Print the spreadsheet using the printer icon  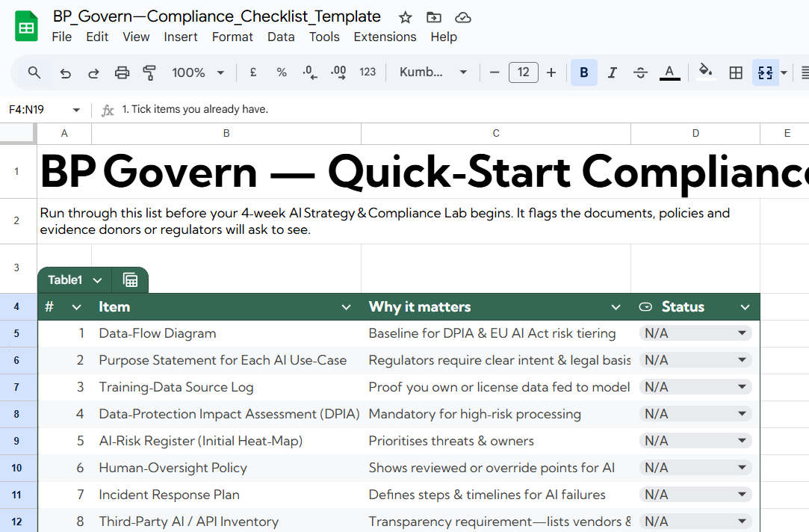pos(122,72)
